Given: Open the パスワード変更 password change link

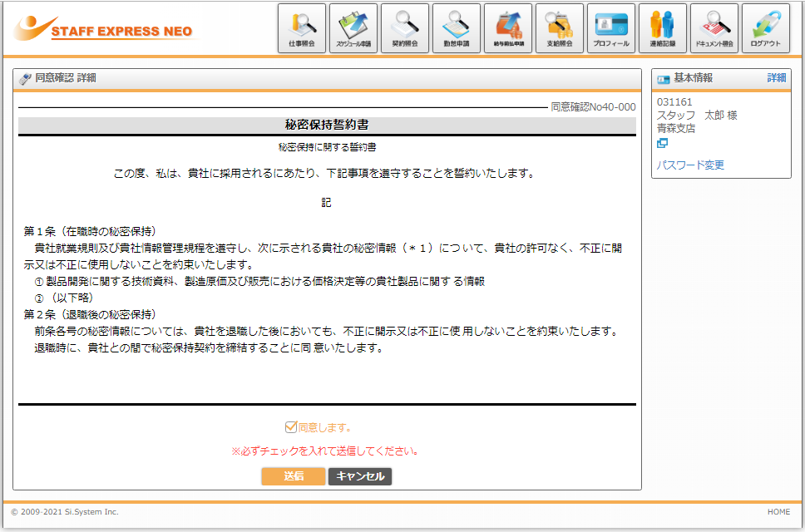Looking at the screenshot, I should pyautogui.click(x=690, y=165).
